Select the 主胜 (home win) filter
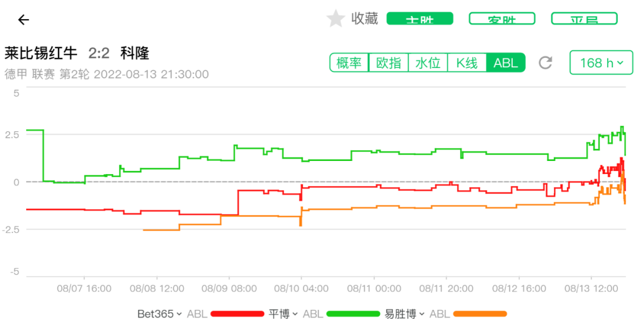 pyautogui.click(x=420, y=19)
